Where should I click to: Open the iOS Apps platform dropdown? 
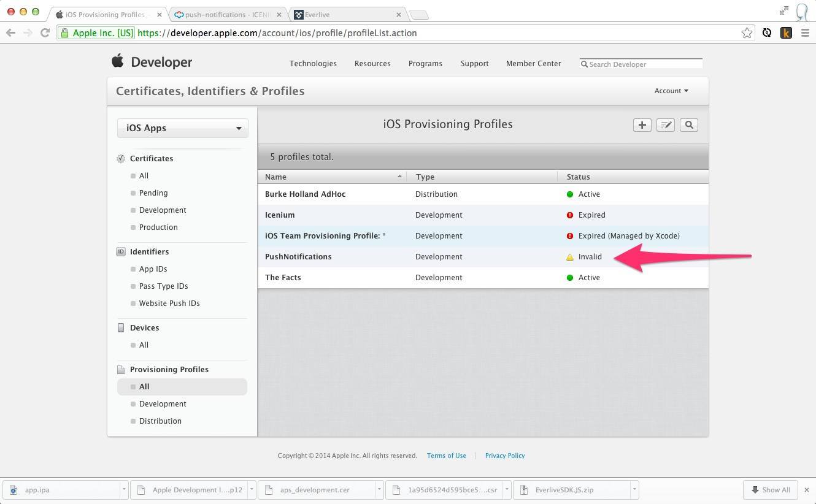[x=183, y=128]
